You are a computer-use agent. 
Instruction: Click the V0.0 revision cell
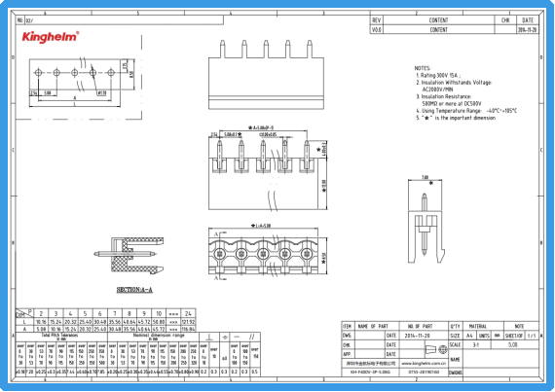coord(376,30)
